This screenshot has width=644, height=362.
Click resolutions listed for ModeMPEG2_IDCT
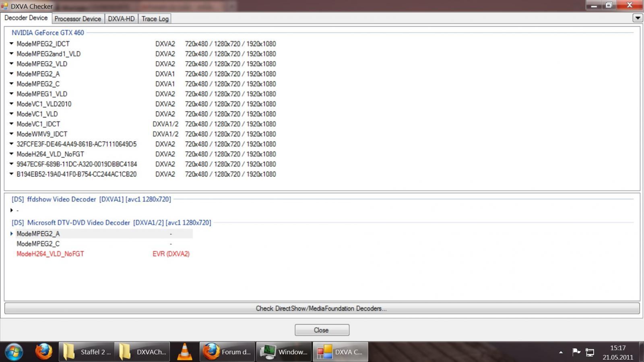click(x=231, y=43)
